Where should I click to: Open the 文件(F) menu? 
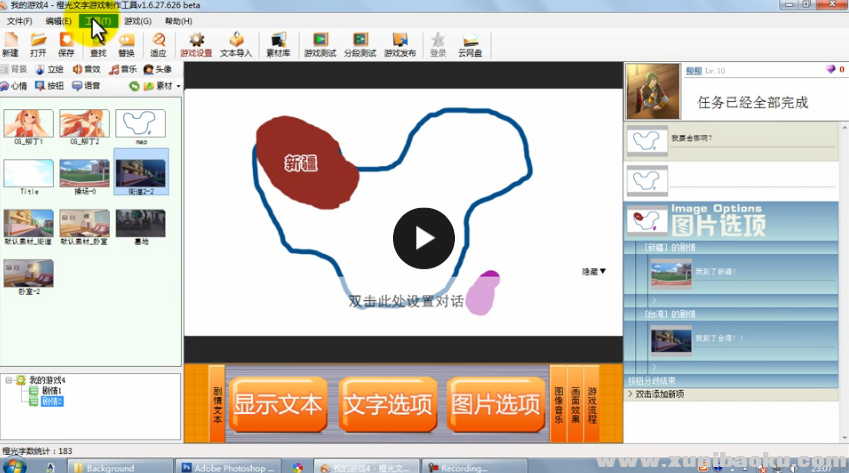tap(19, 21)
